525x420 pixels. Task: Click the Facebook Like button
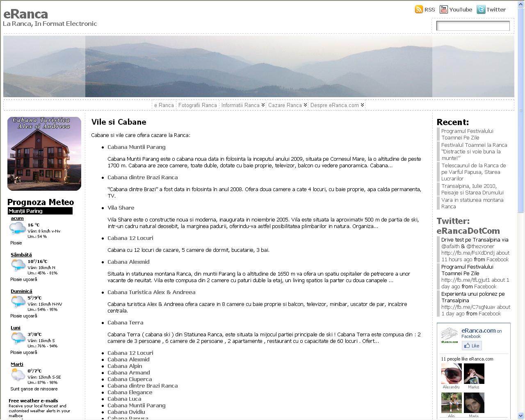[x=472, y=346]
